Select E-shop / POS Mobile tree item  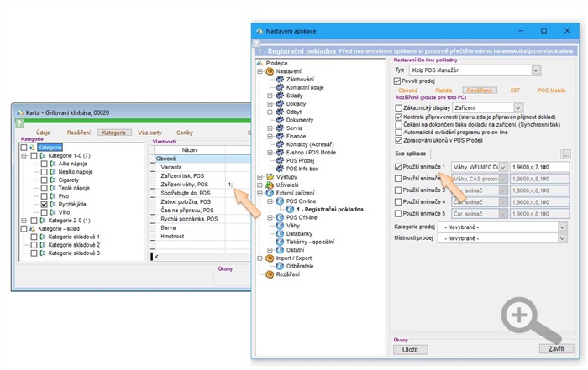(311, 153)
